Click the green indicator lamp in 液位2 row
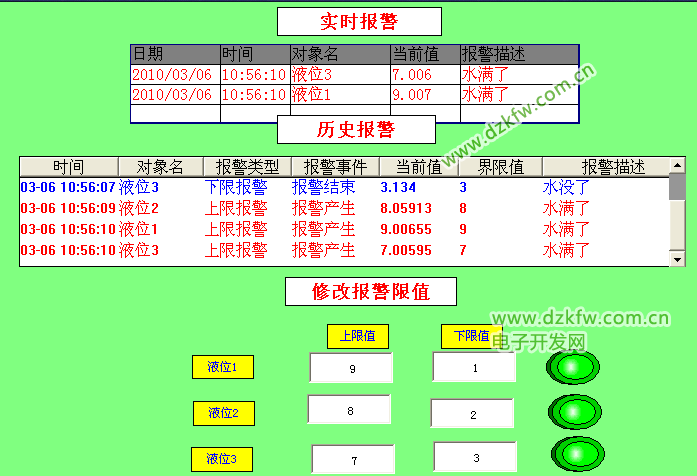Screen dimensions: 697x476 pos(574,412)
